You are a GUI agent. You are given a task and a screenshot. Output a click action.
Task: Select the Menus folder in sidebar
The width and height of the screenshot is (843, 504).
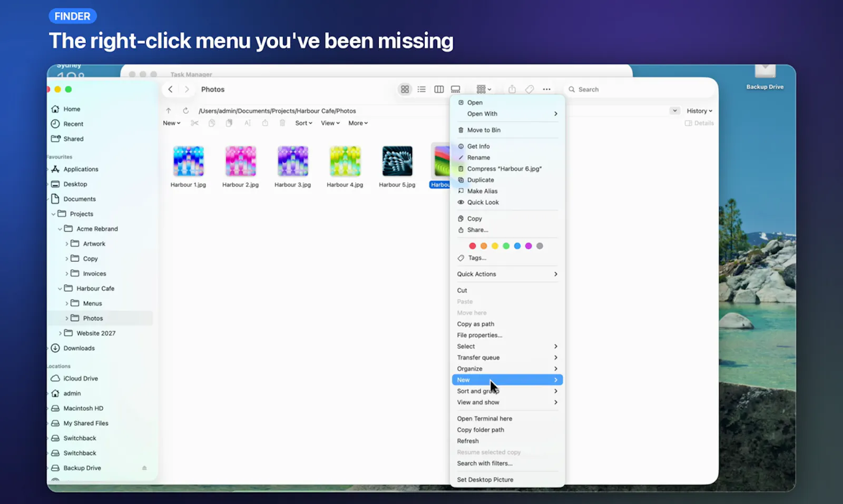(86, 303)
